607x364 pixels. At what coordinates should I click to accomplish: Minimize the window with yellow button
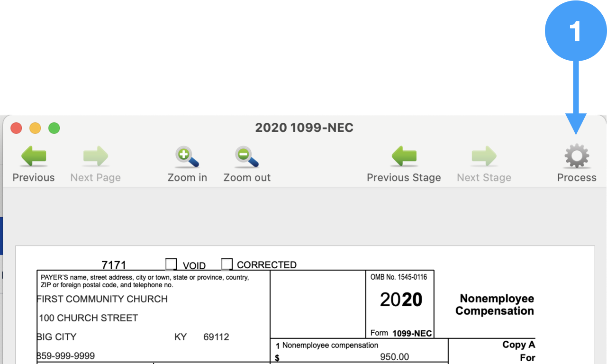coord(36,128)
